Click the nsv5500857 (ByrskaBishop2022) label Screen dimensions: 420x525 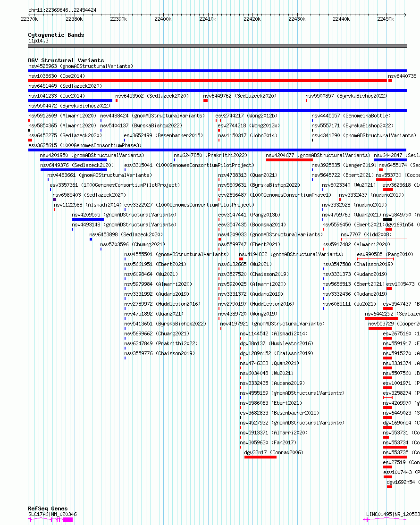pos(346,96)
